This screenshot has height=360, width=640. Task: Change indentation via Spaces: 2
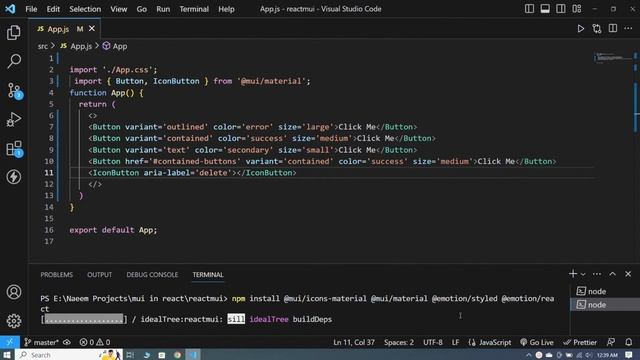(x=398, y=342)
